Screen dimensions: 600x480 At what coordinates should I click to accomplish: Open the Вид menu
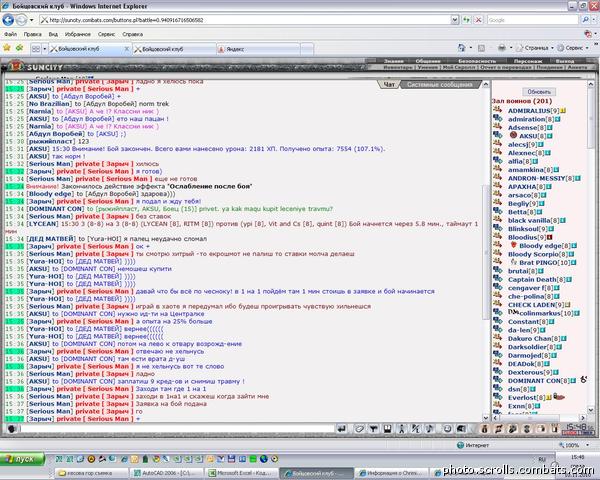(53, 34)
